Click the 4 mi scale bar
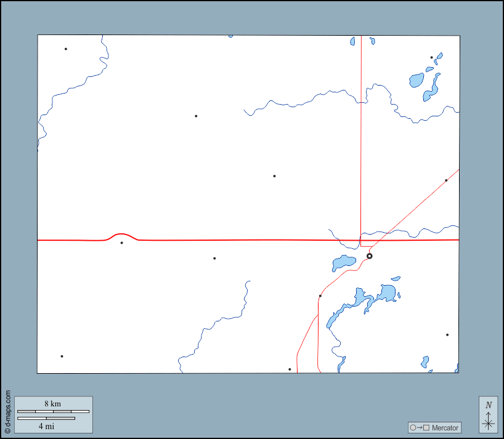The height and width of the screenshot is (439, 504). point(46,419)
